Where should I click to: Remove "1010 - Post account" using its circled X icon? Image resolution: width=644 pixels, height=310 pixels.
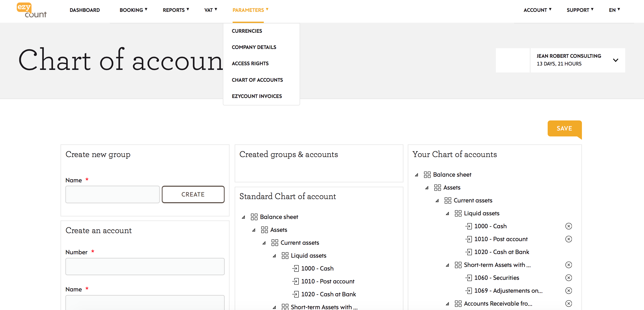569,239
